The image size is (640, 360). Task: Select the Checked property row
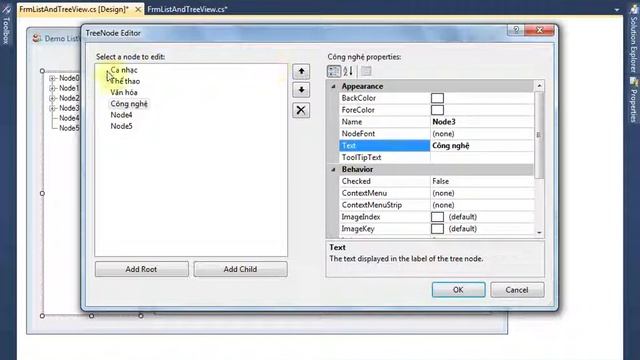436,181
